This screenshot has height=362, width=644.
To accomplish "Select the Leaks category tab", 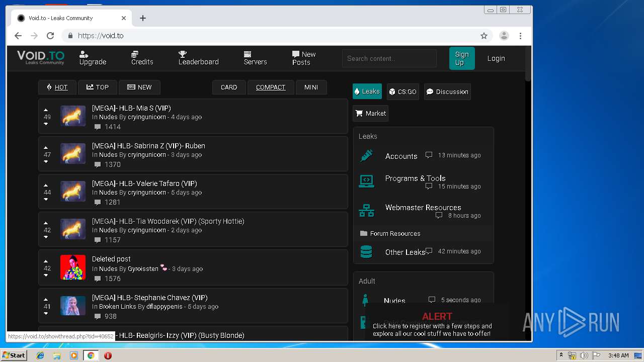I will tap(367, 92).
